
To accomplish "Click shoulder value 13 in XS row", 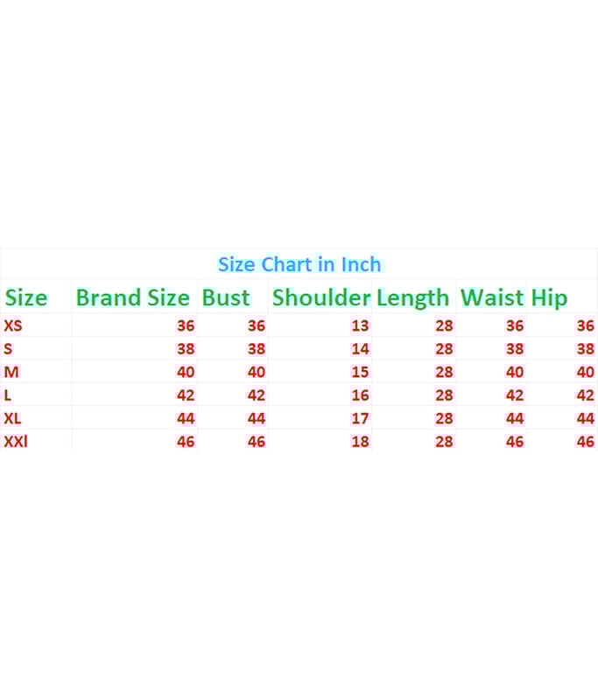I will [x=360, y=325].
